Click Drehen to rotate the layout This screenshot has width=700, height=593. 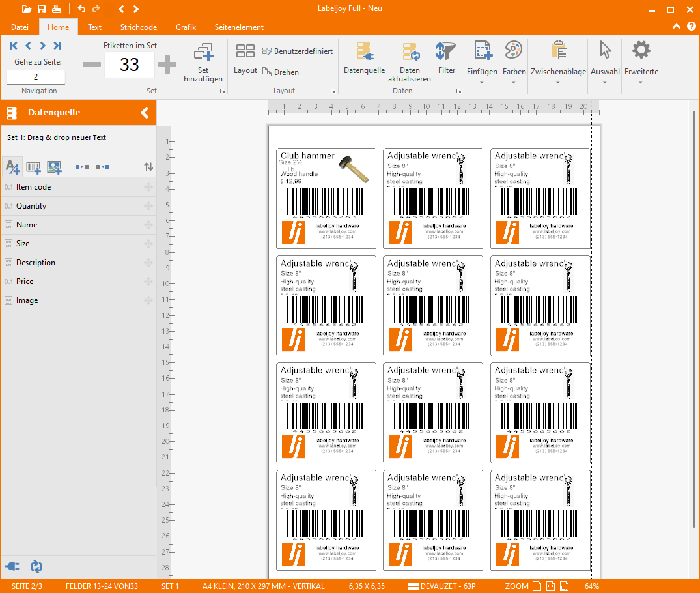tap(281, 72)
